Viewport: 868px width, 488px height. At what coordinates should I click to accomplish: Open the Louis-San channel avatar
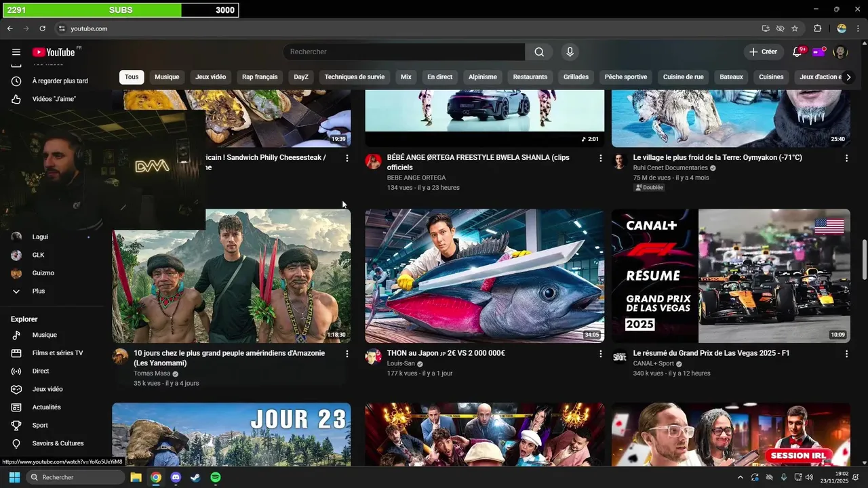tap(373, 357)
